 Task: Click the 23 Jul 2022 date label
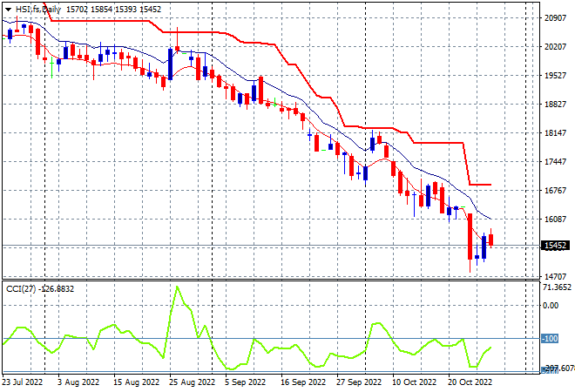tap(23, 382)
